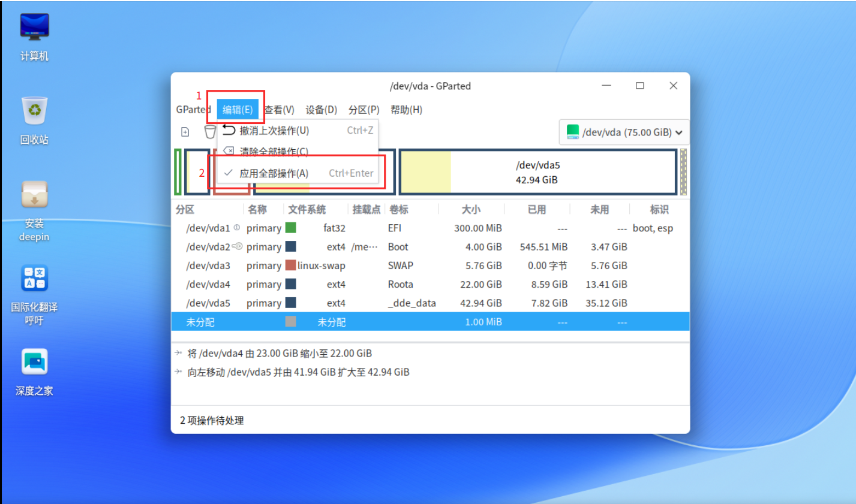
Task: Select the striped unallocated block in disk map
Action: point(683,172)
